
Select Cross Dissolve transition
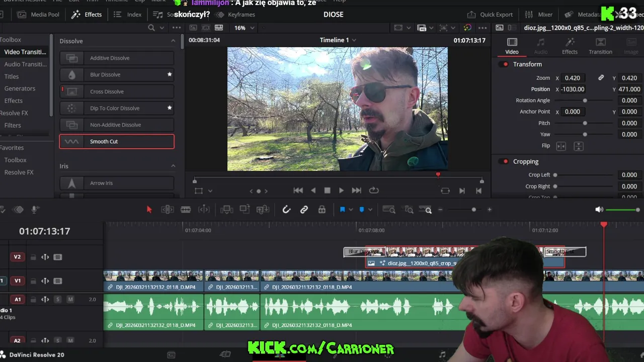(117, 92)
